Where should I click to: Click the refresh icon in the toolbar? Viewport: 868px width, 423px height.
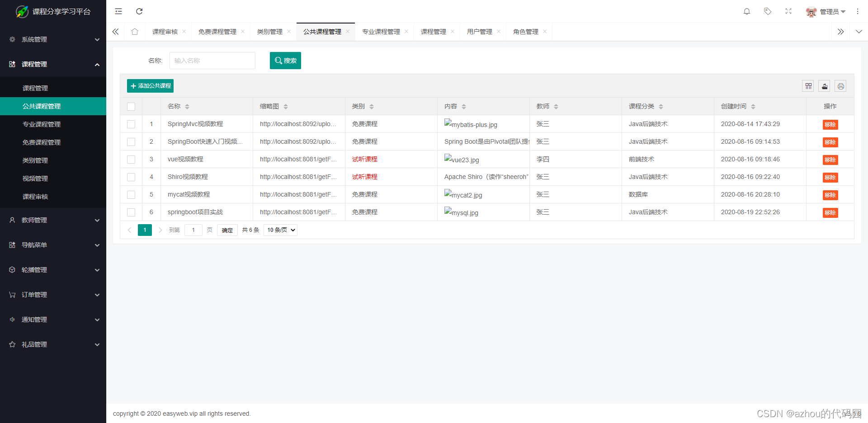(x=139, y=11)
